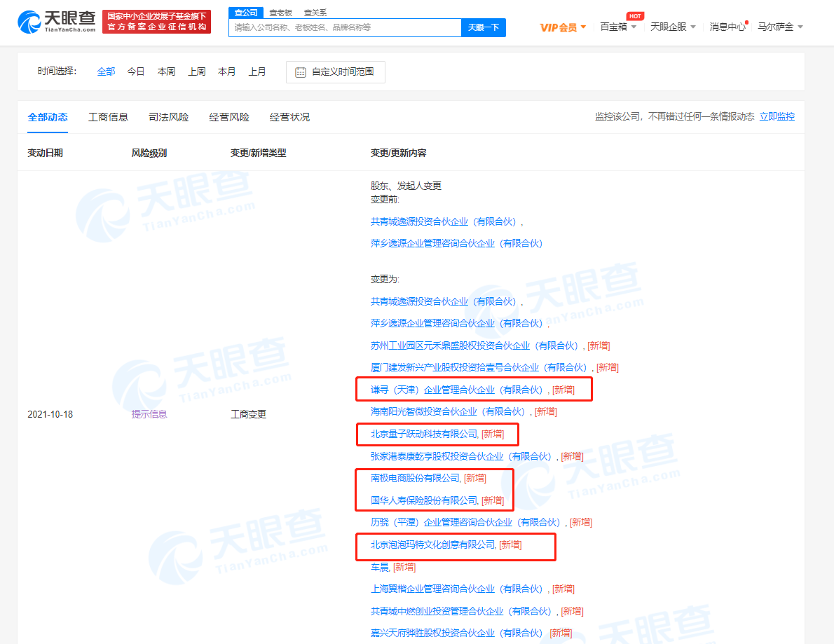Click the 2021-10-18 date cell

pos(50,414)
